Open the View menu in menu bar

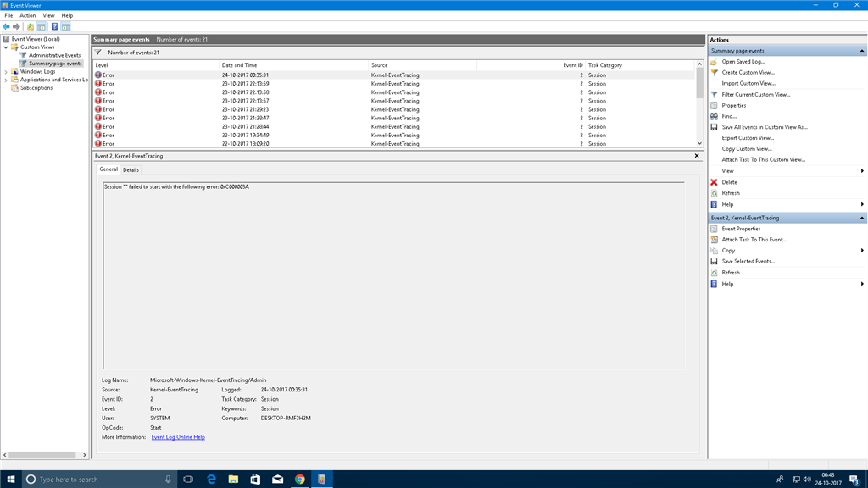pos(48,15)
